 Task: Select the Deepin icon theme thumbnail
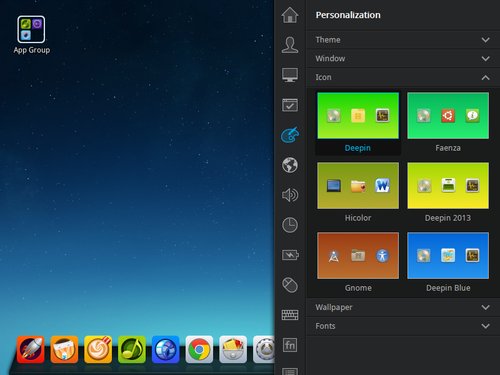[x=358, y=116]
